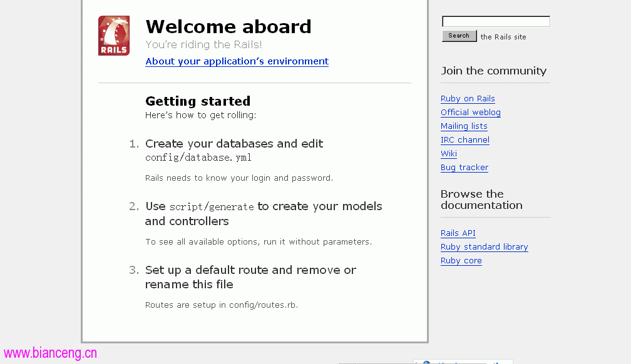Open the IRC channel link
This screenshot has height=364, width=631.
pyautogui.click(x=464, y=139)
